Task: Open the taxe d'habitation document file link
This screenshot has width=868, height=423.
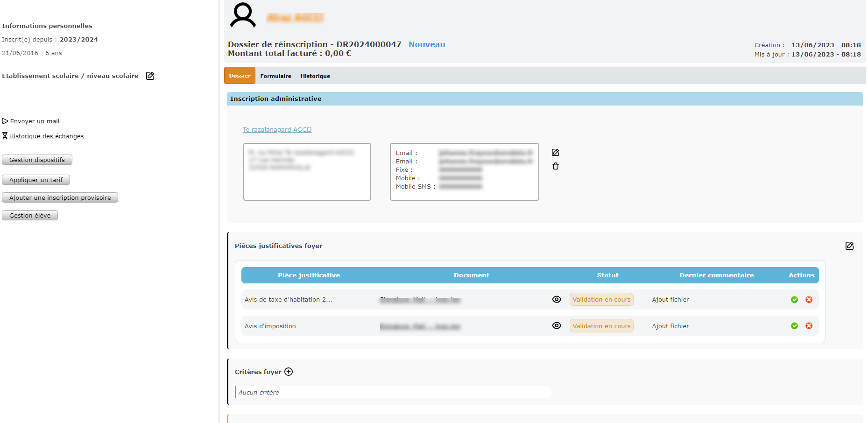Action: 420,300
